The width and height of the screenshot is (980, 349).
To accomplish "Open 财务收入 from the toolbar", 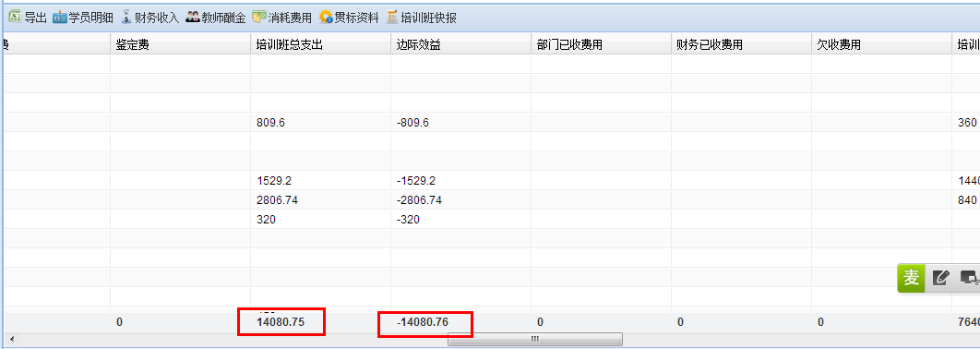I will tap(157, 18).
